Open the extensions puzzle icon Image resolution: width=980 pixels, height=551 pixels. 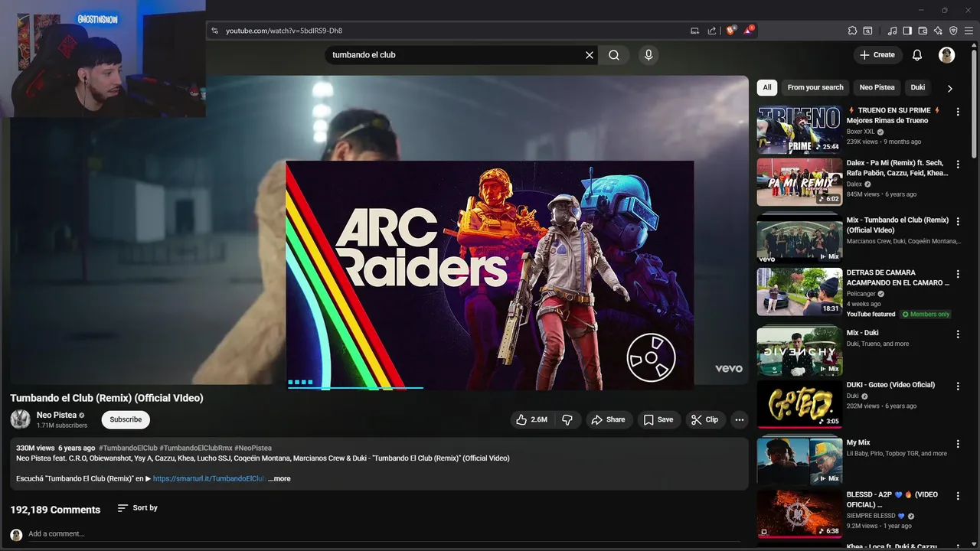(x=852, y=31)
